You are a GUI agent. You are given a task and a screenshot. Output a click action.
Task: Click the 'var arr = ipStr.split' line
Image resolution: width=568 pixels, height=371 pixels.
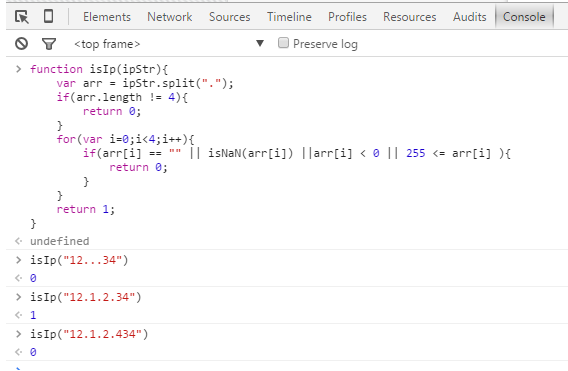coord(145,83)
